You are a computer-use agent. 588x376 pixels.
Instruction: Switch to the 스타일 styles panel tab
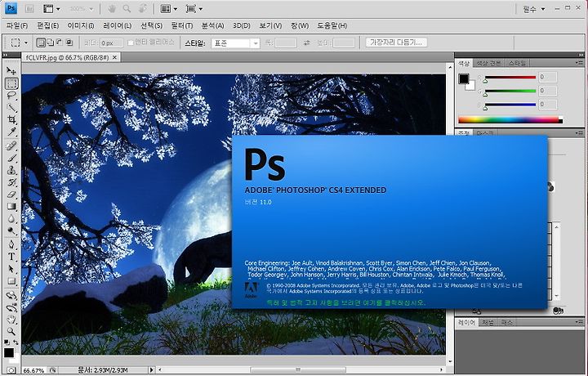517,63
